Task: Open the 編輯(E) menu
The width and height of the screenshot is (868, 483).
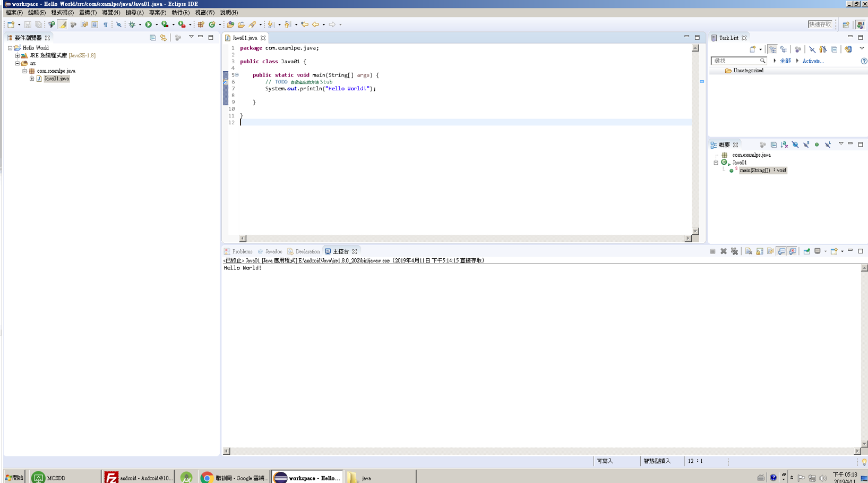Action: click(37, 12)
